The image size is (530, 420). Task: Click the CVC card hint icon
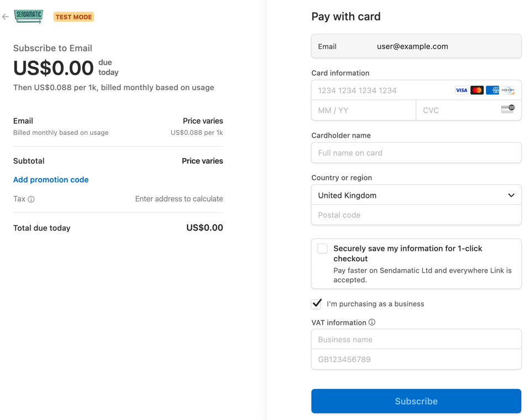point(507,109)
